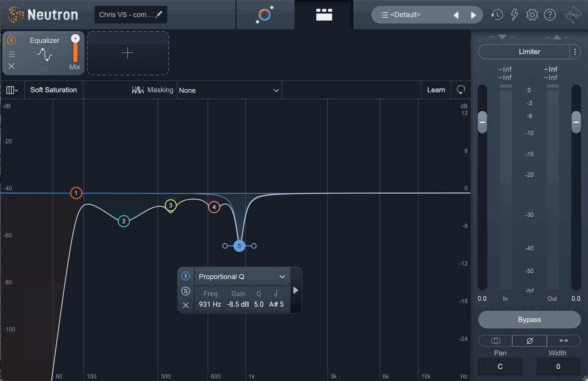The image size is (588, 381).
Task: Click the Learn button
Action: point(436,90)
